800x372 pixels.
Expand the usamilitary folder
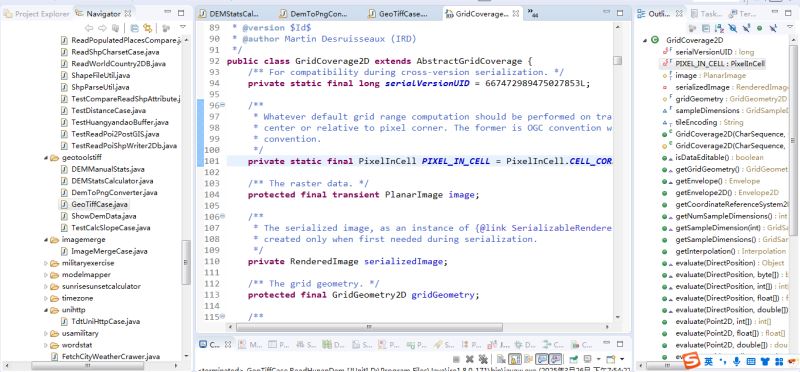pos(45,333)
